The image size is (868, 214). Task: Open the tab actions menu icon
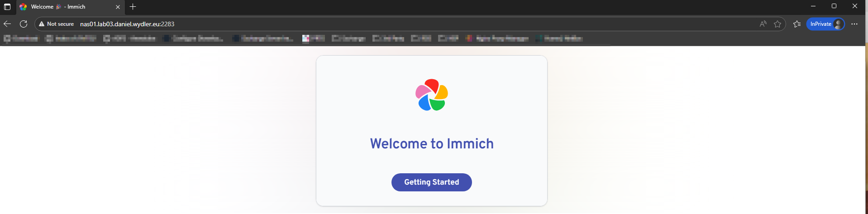7,7
